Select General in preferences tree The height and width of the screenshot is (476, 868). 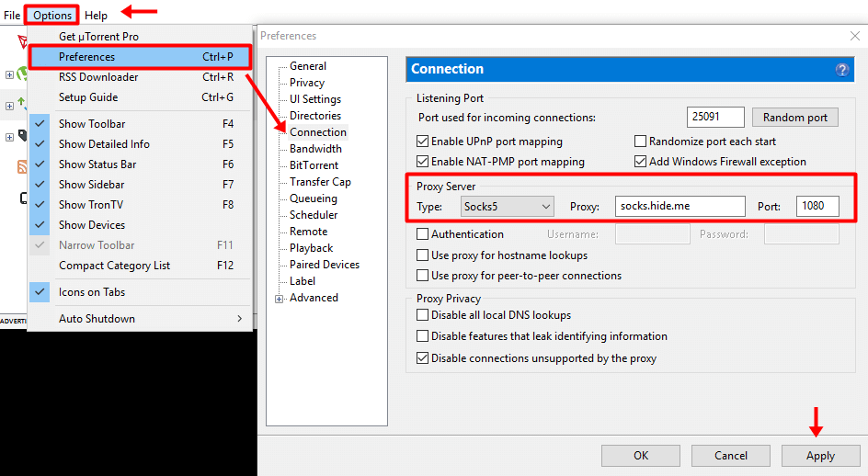click(x=308, y=66)
